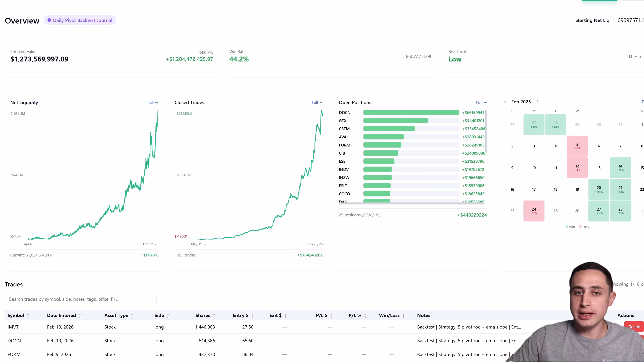
Task: Select calendar day 20 with +154% win
Action: [x=599, y=189]
